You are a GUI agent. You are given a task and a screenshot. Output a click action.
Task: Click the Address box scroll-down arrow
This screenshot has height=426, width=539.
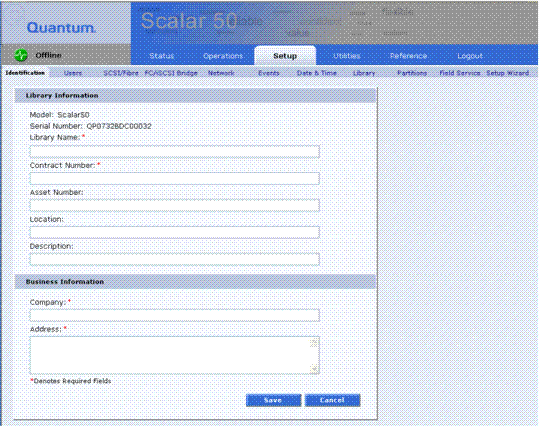click(x=314, y=369)
